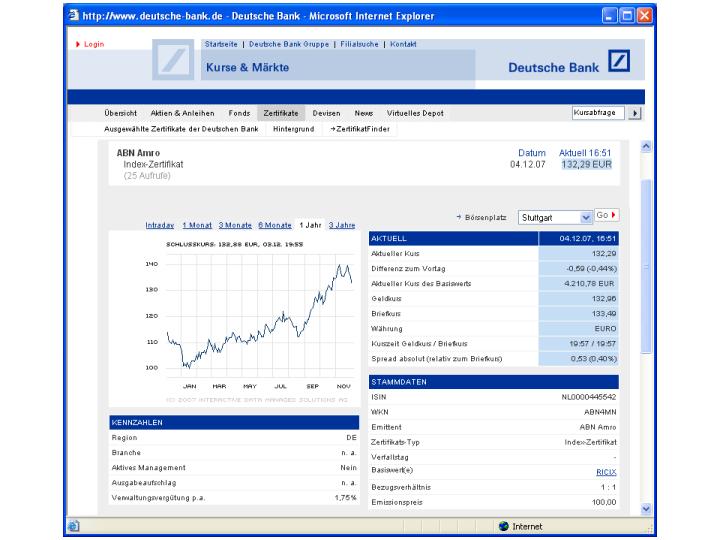Click the page scrollbar down arrow
Screen dimensions: 720x540
pyautogui.click(x=645, y=509)
